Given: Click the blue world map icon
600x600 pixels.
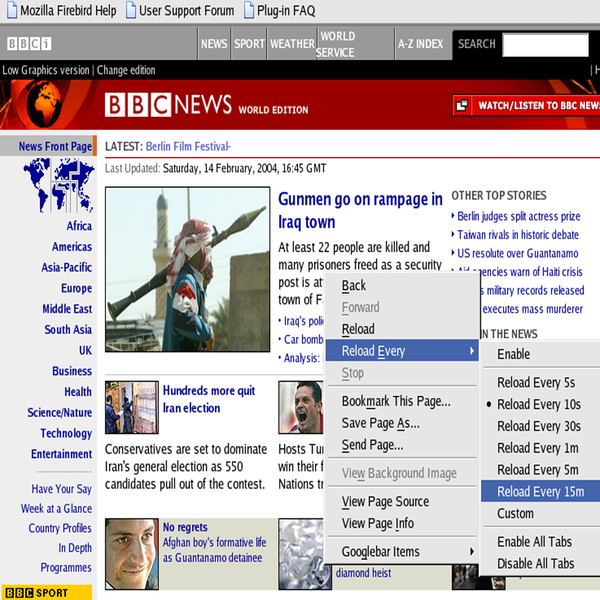Looking at the screenshot, I should click(x=59, y=185).
